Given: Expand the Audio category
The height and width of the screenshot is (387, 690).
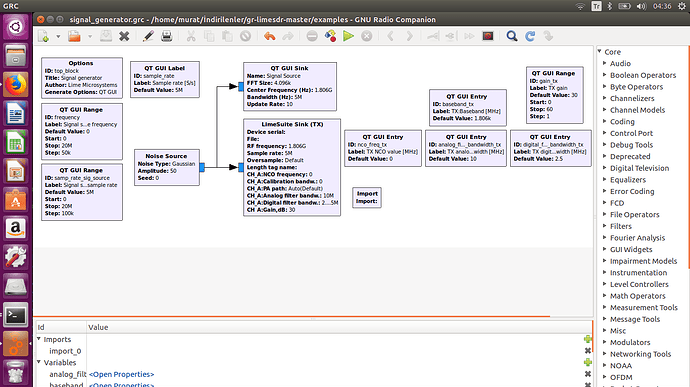Looking at the screenshot, I should pyautogui.click(x=605, y=63).
